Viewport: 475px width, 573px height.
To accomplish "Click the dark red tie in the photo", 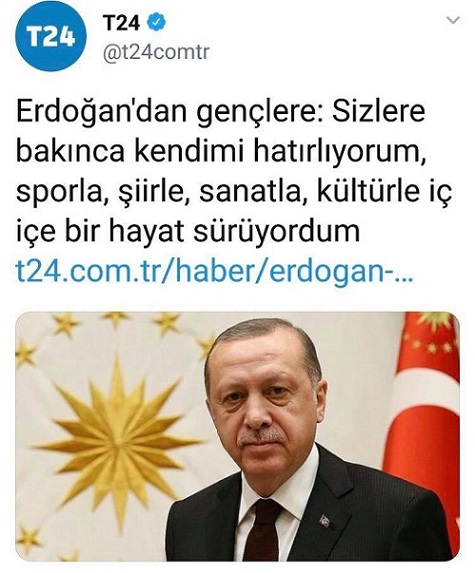I will click(262, 532).
